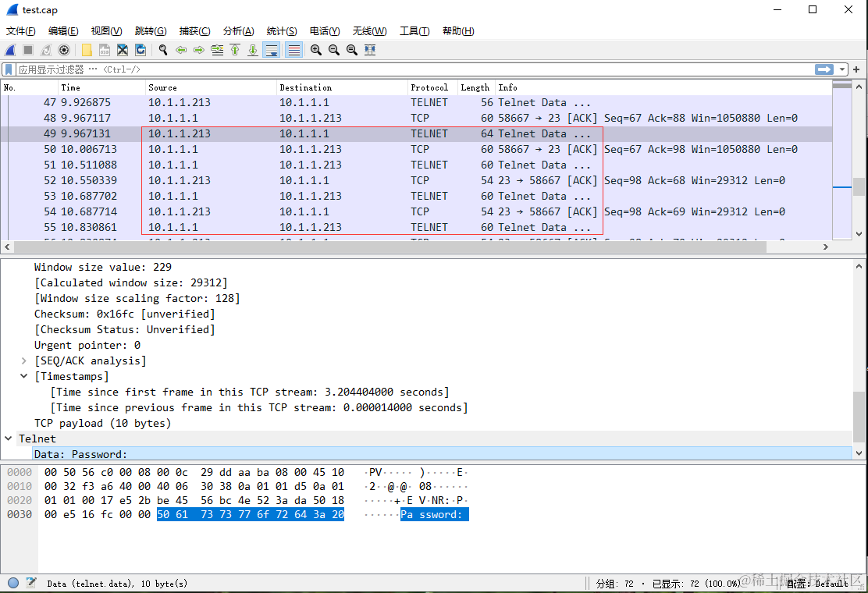Viewport: 868px width, 593px height.
Task: Sort by the Protocol column header
Action: coord(432,87)
